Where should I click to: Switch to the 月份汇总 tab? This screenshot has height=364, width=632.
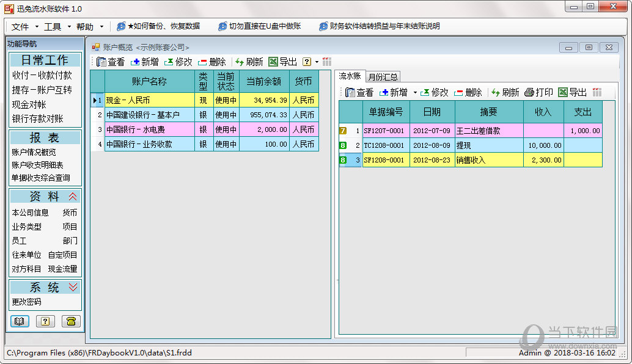tap(383, 77)
